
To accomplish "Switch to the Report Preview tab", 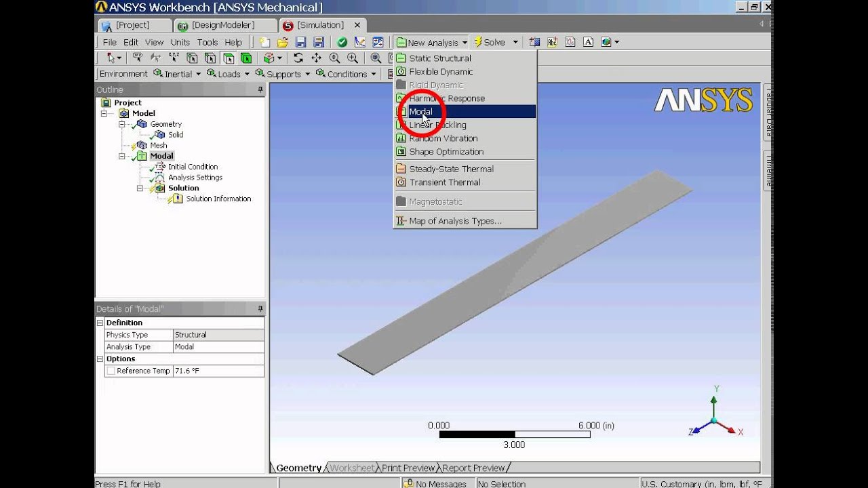I will click(x=473, y=468).
